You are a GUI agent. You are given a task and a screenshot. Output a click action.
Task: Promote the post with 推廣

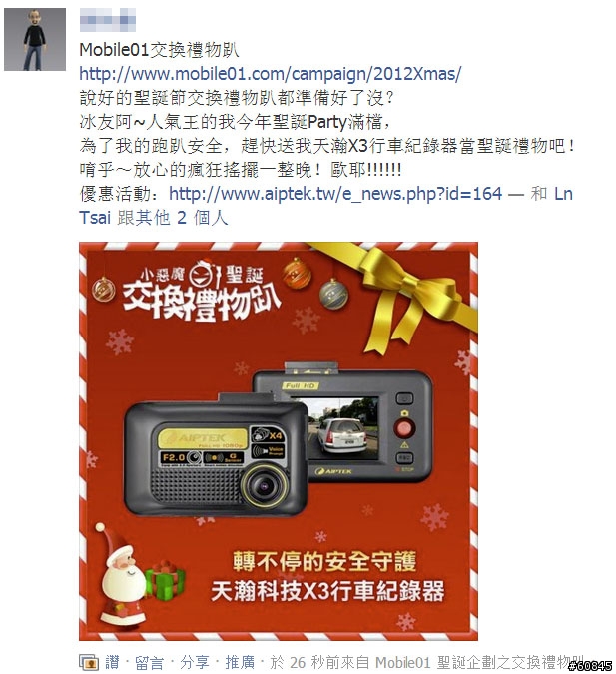click(x=240, y=662)
